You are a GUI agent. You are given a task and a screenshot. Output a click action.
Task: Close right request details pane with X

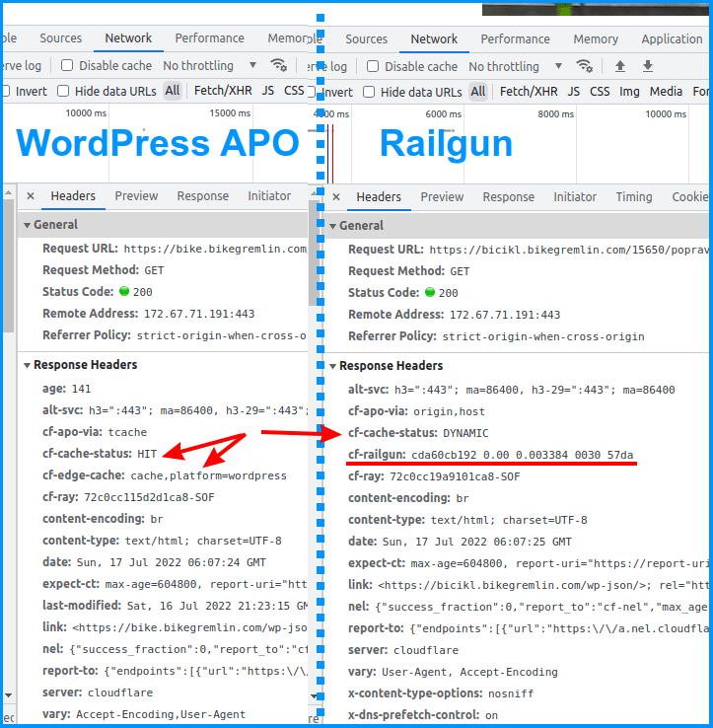336,197
